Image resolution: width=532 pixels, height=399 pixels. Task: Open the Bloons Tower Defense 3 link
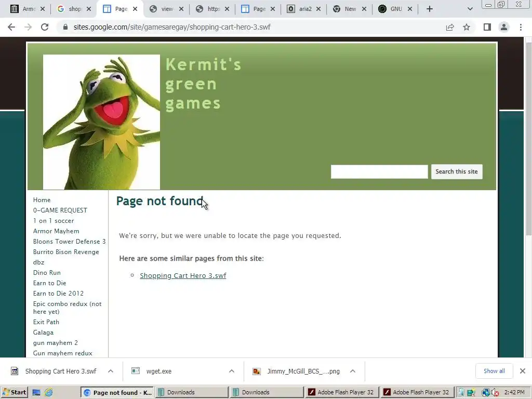69,242
